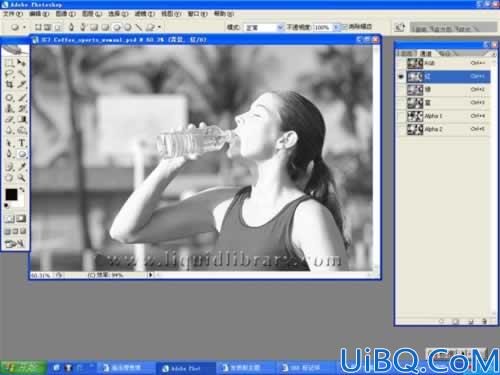Click the Jump to ImageReady icon
Image resolution: width=500 pixels, height=375 pixels.
click(x=15, y=244)
